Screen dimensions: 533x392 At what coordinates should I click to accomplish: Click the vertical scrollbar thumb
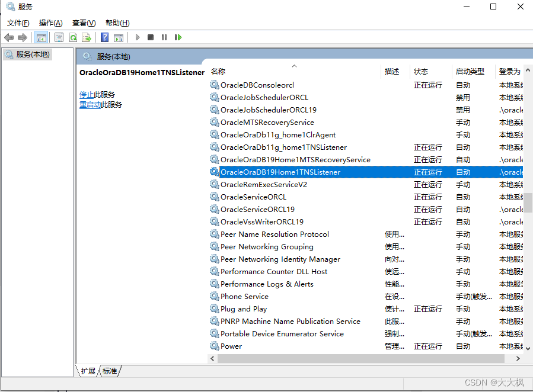pyautogui.click(x=528, y=203)
